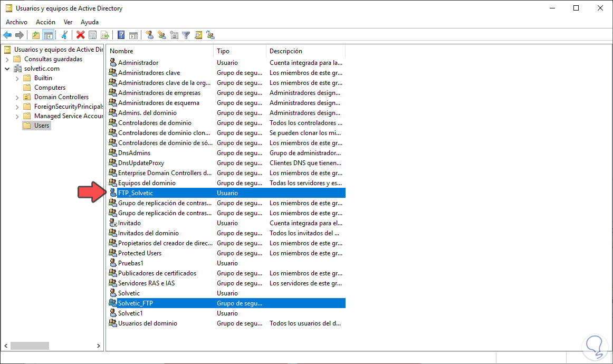Click the group icon beside DnsAdmins
This screenshot has height=364, width=613.
click(x=113, y=153)
